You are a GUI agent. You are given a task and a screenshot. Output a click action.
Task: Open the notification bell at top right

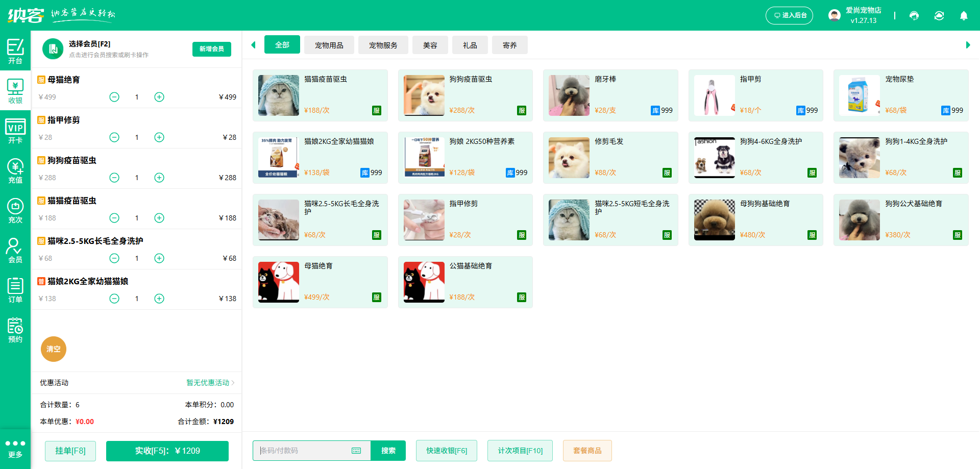(964, 16)
